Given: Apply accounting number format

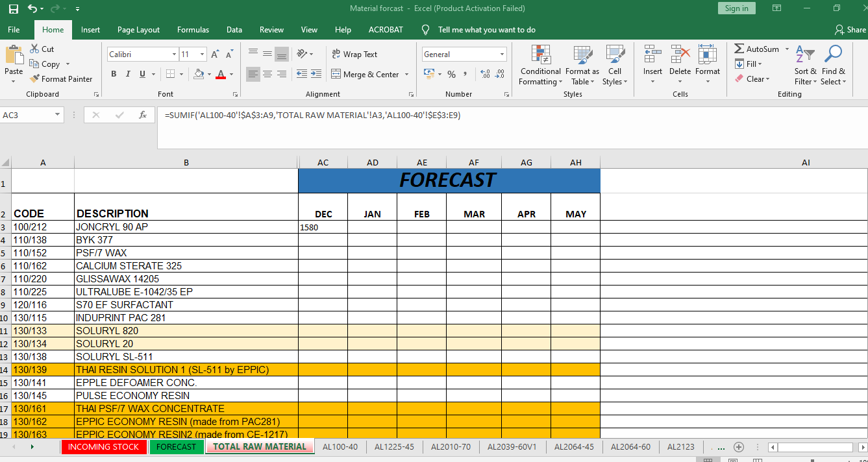Looking at the screenshot, I should pos(428,74).
